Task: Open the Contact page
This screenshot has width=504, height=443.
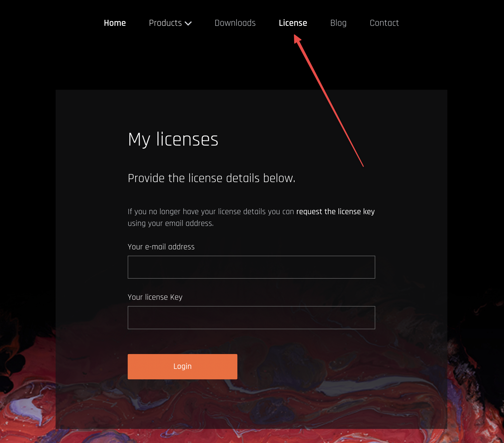Action: point(384,23)
